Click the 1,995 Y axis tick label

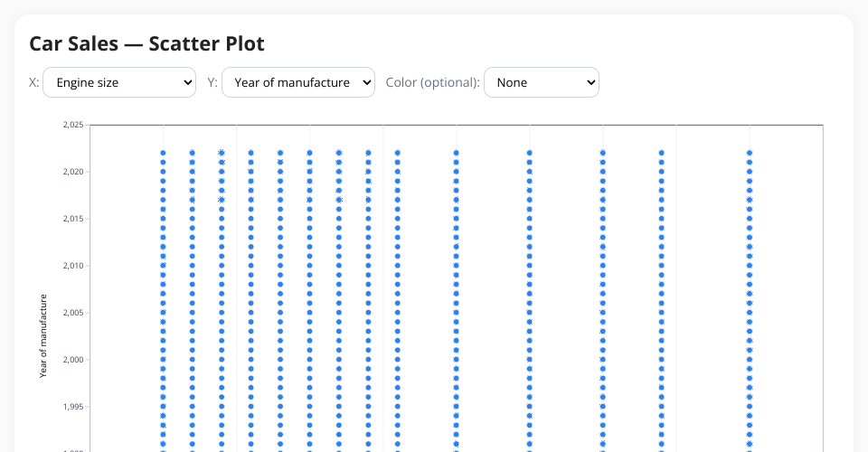(73, 407)
